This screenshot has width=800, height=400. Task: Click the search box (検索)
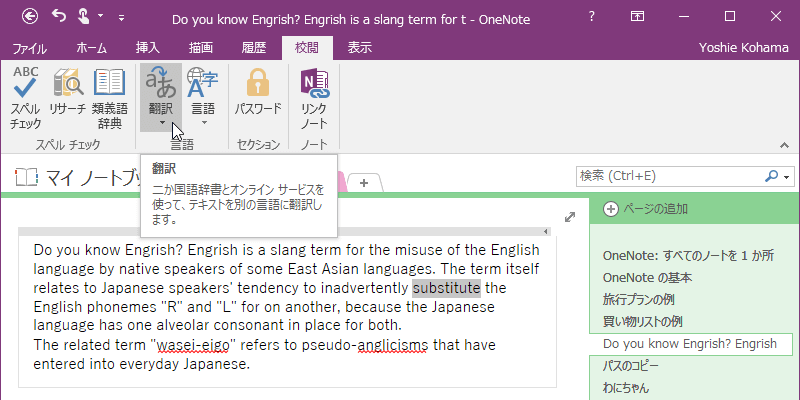670,176
